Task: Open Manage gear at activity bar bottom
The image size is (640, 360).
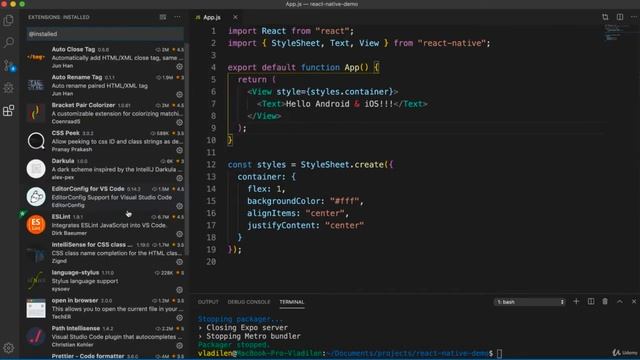Action: pyautogui.click(x=9, y=348)
